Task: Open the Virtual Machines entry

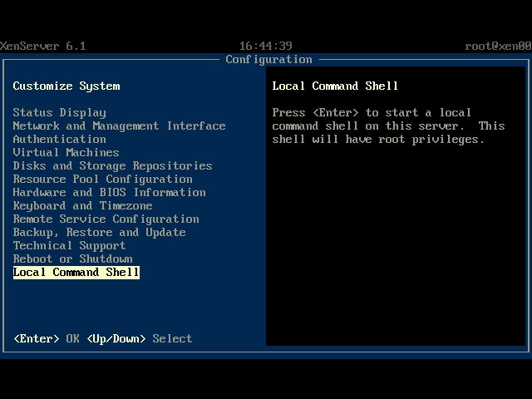Action: tap(66, 152)
